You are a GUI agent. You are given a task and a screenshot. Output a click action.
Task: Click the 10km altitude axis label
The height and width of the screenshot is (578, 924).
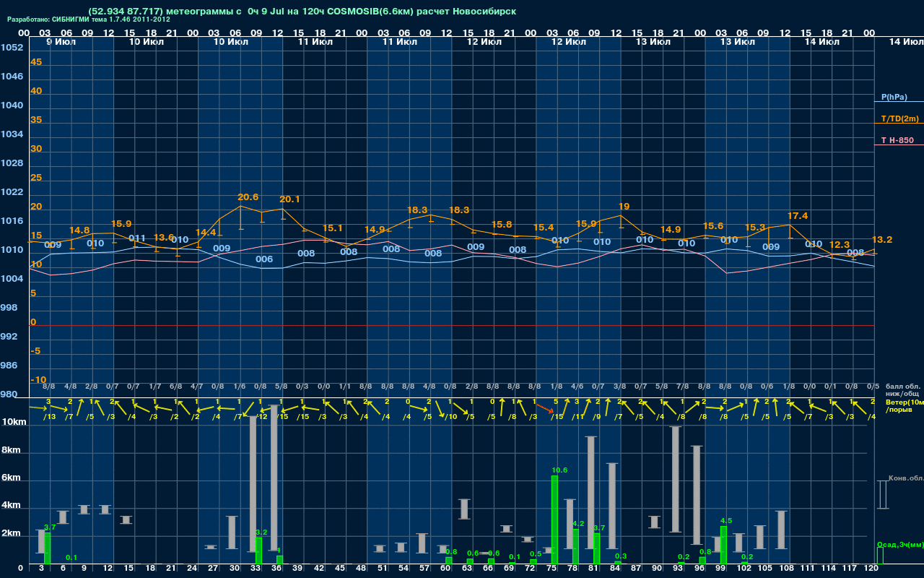point(14,422)
